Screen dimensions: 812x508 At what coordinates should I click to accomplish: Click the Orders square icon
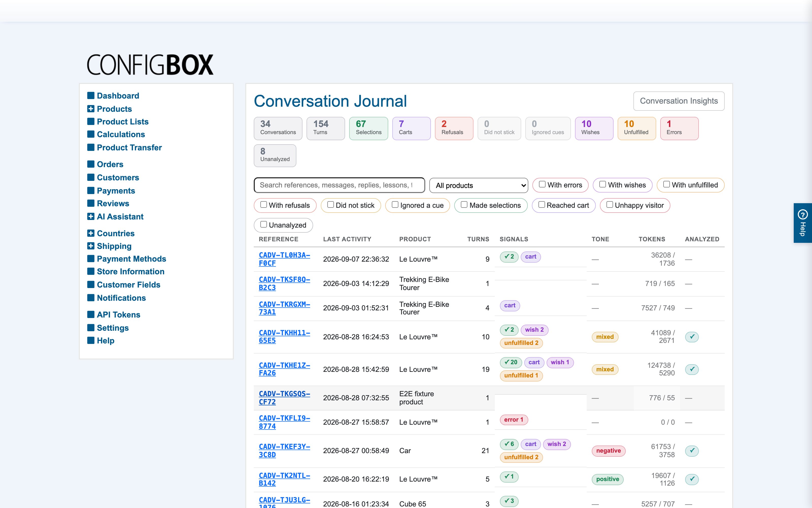pyautogui.click(x=91, y=164)
